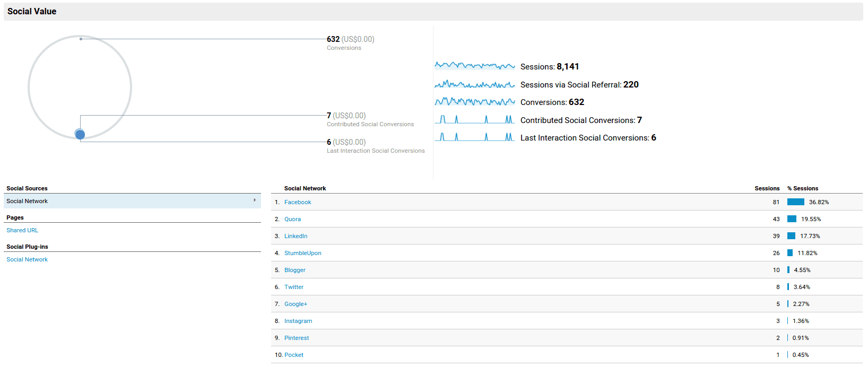This screenshot has width=868, height=367.
Task: Click the Twitter 3.64% value
Action: (802, 287)
